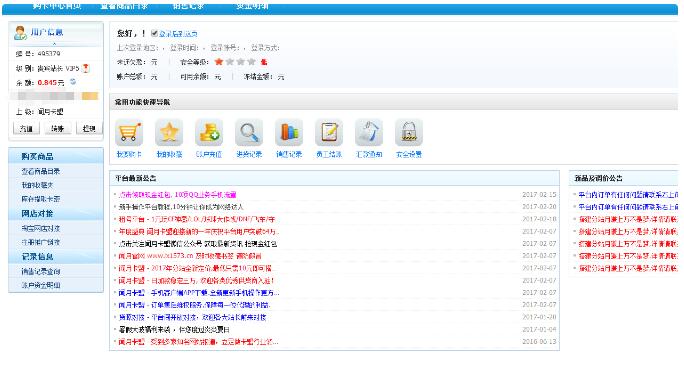Open the announcement starting with 2017年
Viewport: 684px width, 366px height.
coord(195,268)
